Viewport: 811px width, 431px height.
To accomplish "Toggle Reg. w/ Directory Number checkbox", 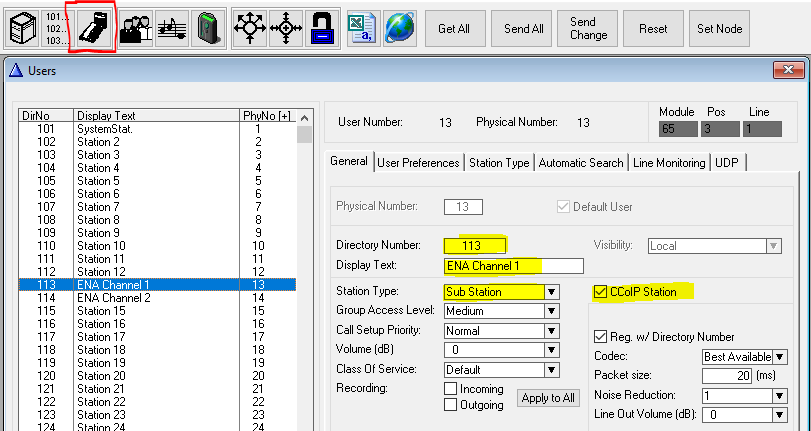I will click(x=600, y=337).
